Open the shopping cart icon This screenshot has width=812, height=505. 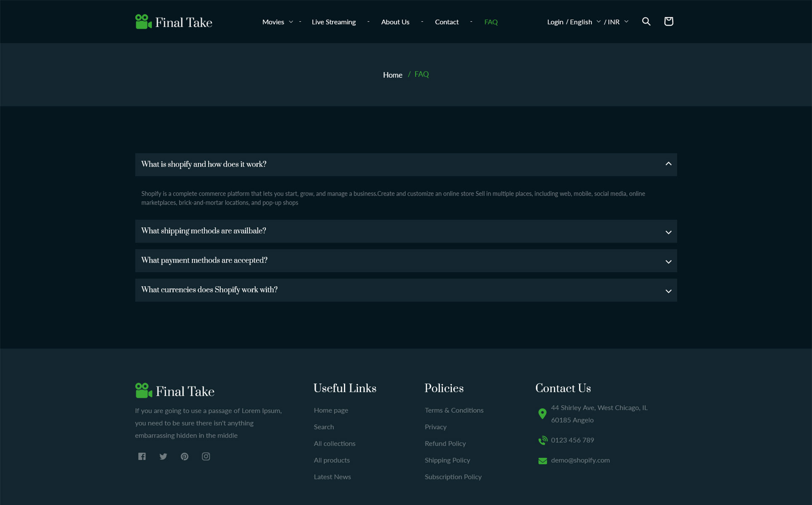668,21
